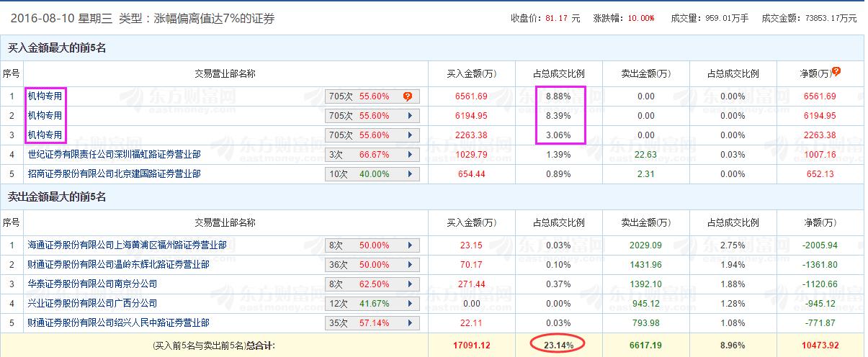Open 海通证券上海黄浦区福州路营业部 link
The width and height of the screenshot is (868, 357).
click(x=127, y=245)
